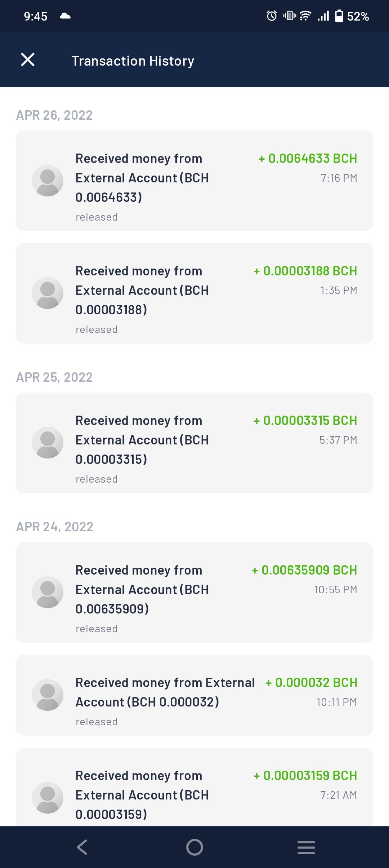The width and height of the screenshot is (389, 868).
Task: Open the 10:11 PM received transaction card
Action: 194,695
